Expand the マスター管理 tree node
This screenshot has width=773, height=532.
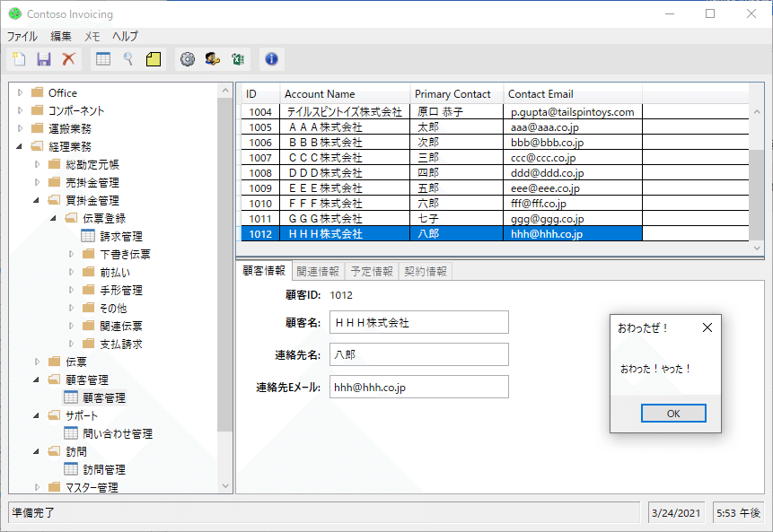click(38, 487)
